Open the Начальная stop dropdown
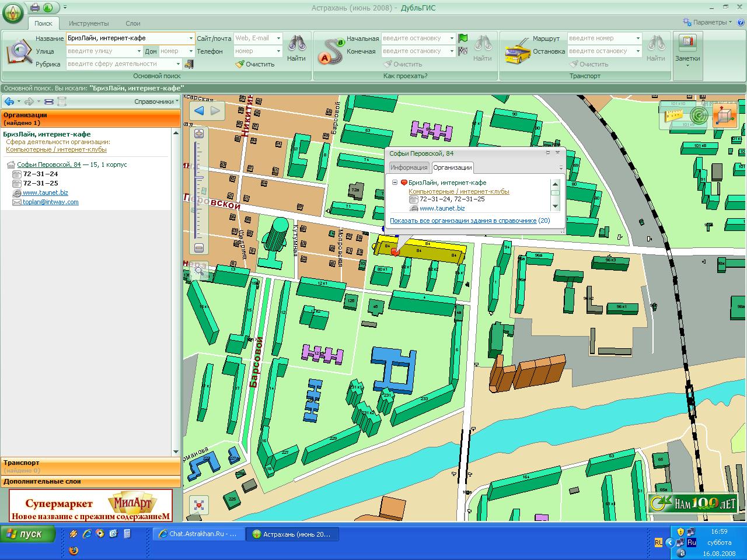Image resolution: width=747 pixels, height=560 pixels. tap(452, 38)
